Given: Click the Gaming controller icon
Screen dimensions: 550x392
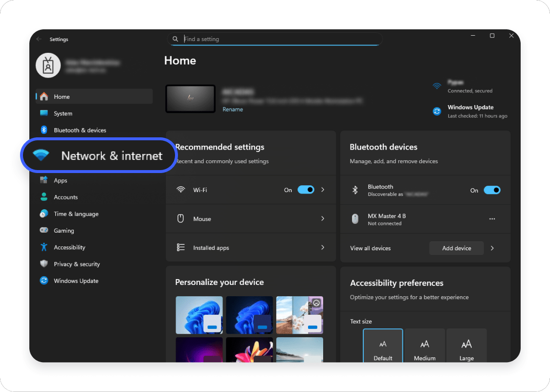Looking at the screenshot, I should [x=44, y=230].
